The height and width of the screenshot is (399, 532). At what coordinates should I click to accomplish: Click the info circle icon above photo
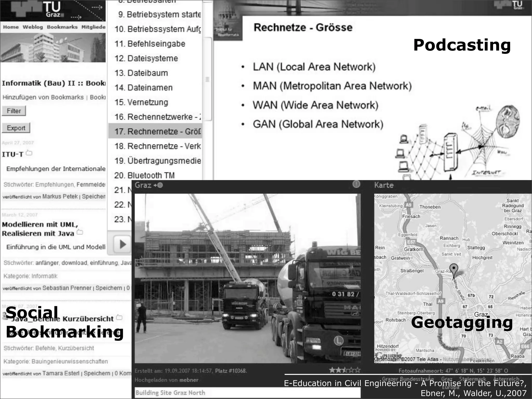pyautogui.click(x=356, y=184)
